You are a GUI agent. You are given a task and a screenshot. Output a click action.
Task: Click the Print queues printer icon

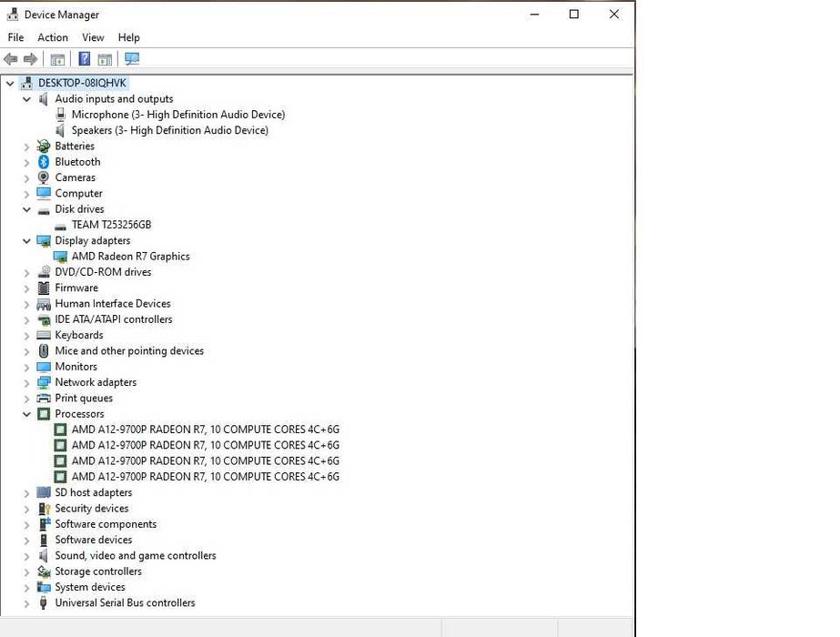coord(44,398)
